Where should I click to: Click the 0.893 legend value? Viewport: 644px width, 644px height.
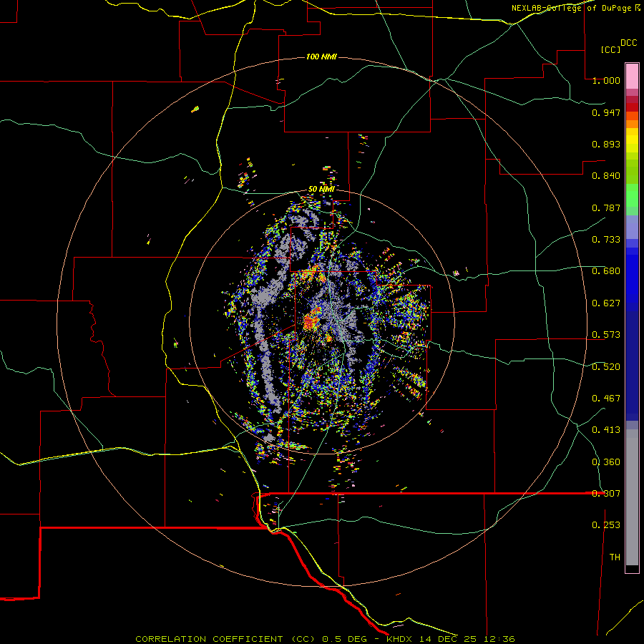tap(606, 144)
